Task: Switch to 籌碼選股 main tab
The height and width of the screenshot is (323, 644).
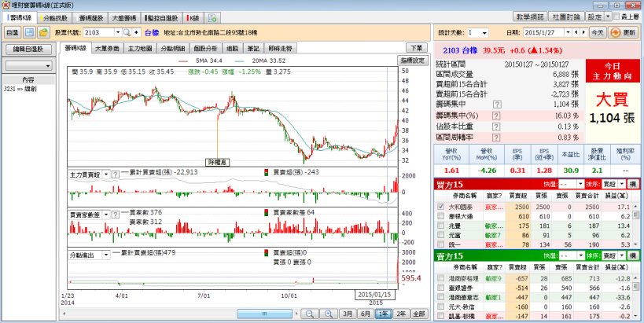Action: (91, 17)
